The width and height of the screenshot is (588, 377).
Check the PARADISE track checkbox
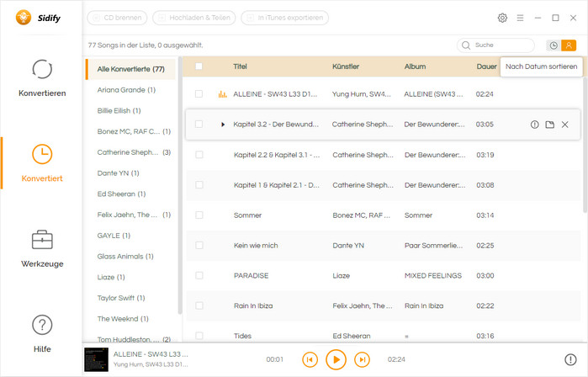pos(199,275)
